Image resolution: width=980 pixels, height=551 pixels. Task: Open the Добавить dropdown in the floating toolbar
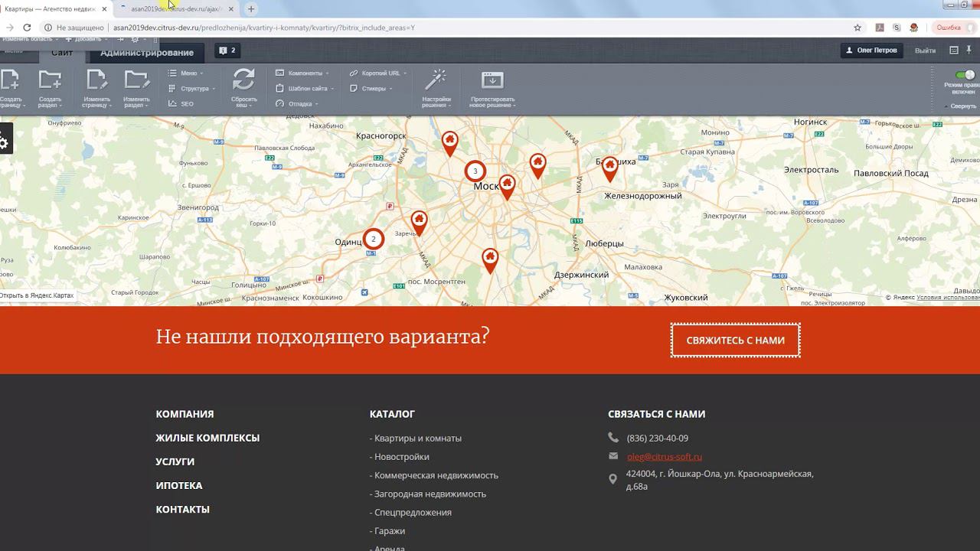pos(87,39)
